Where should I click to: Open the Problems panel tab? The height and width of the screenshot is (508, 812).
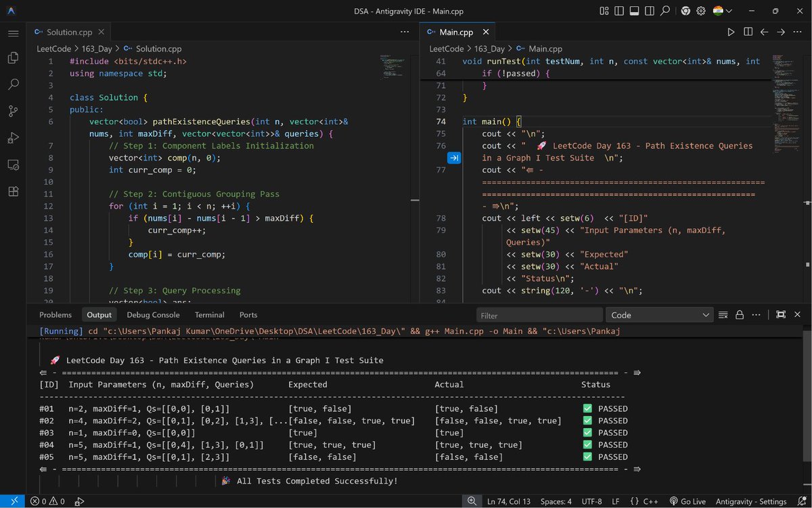[x=55, y=315]
